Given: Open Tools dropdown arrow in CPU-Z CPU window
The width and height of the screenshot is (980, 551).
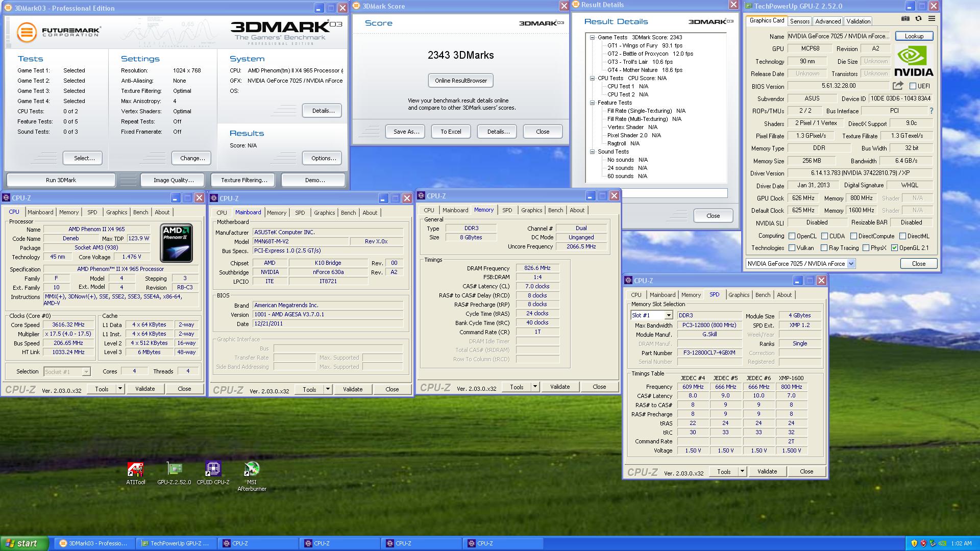Looking at the screenshot, I should click(120, 389).
